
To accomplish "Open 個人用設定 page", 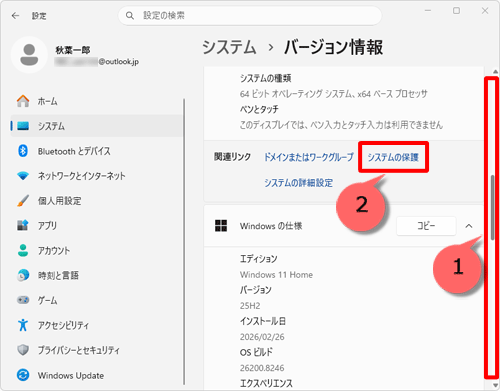I will (97, 201).
